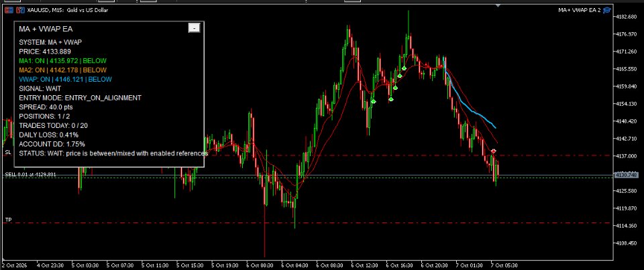Click the 6 Oct 12:30 time label
644x270 pixels.
(x=365, y=265)
